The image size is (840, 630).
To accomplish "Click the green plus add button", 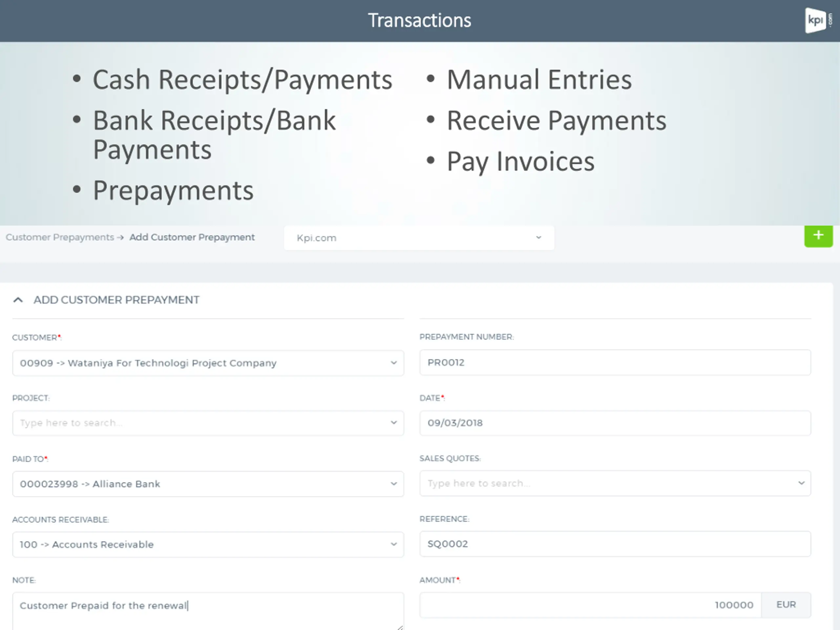I will 818,236.
